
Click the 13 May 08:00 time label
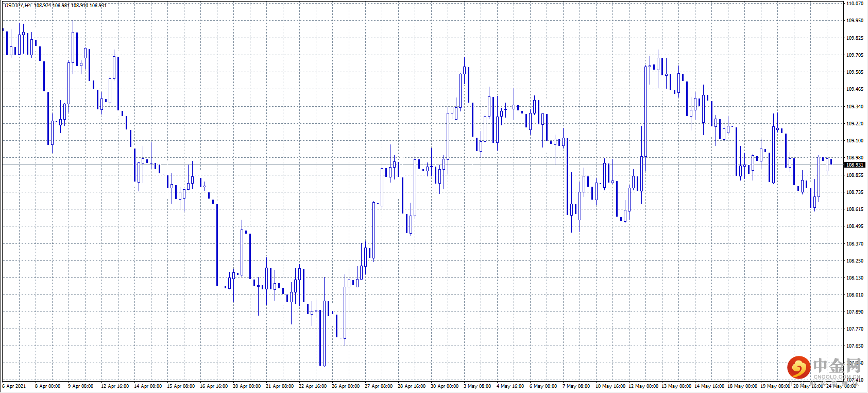click(676, 386)
